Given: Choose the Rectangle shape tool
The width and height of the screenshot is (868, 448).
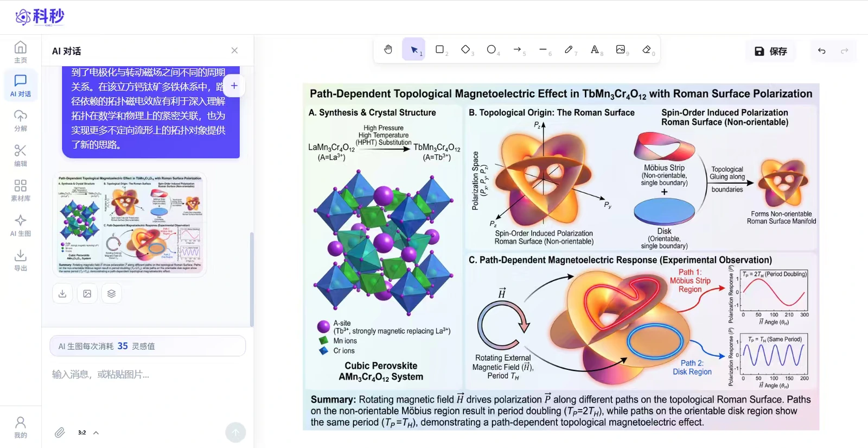Looking at the screenshot, I should pos(440,49).
